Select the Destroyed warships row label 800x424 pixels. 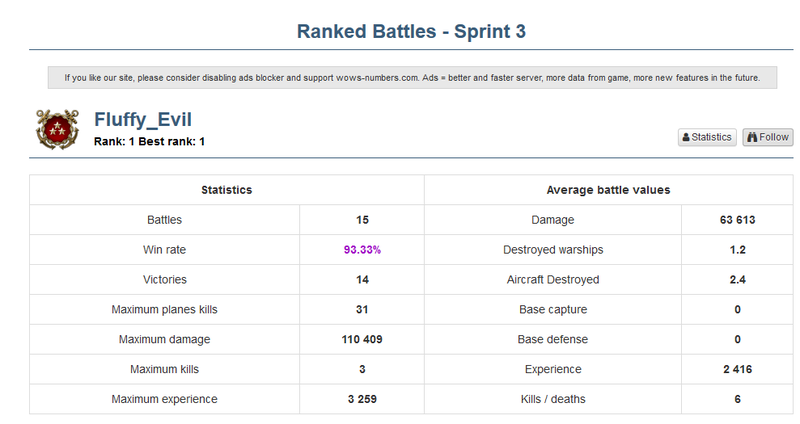click(x=553, y=250)
